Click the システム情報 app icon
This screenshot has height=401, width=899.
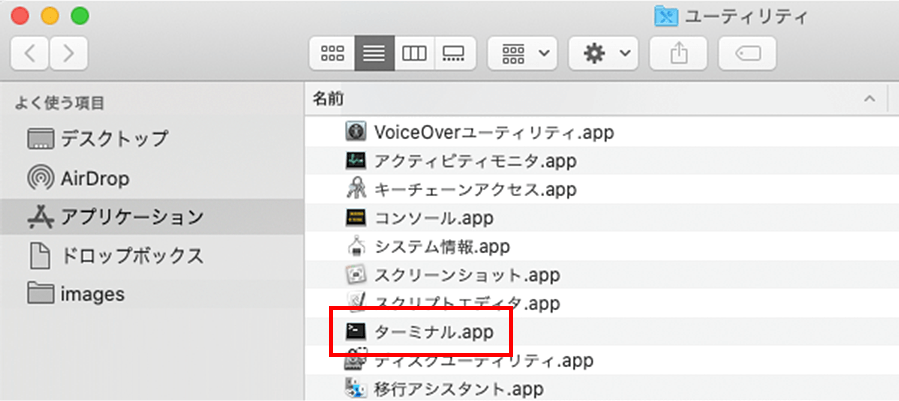click(356, 246)
